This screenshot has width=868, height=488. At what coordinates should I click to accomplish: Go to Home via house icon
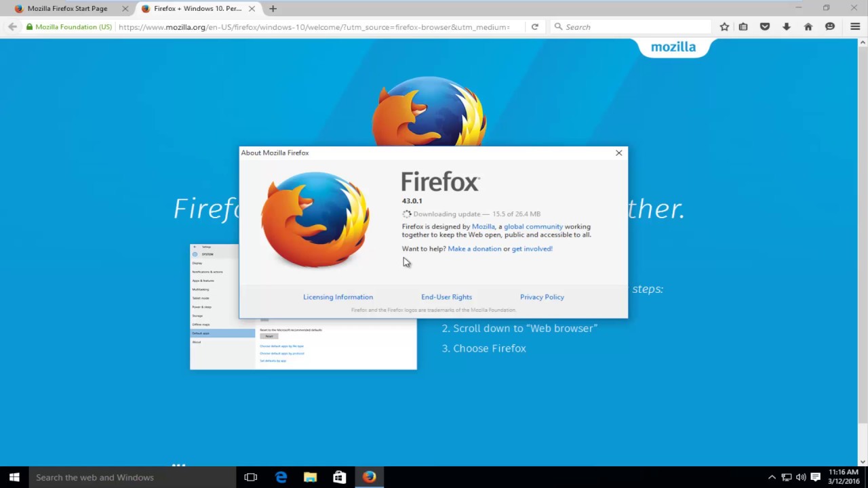point(808,27)
